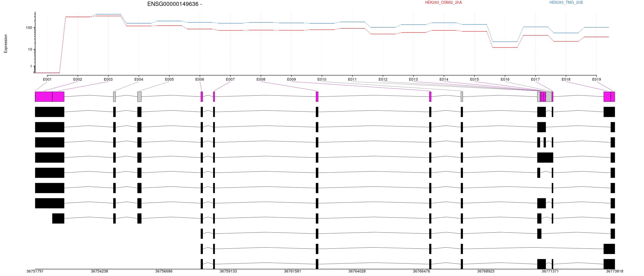Click exon label E009

point(291,79)
